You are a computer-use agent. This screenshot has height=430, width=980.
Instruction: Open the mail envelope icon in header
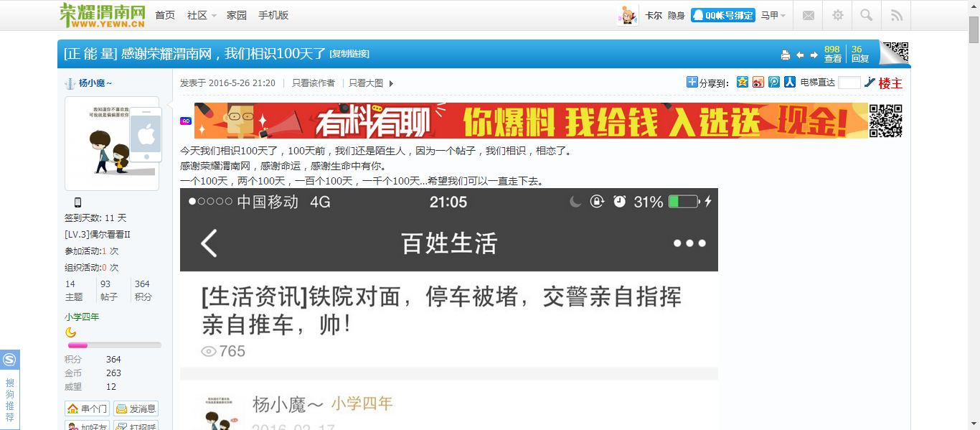(809, 15)
